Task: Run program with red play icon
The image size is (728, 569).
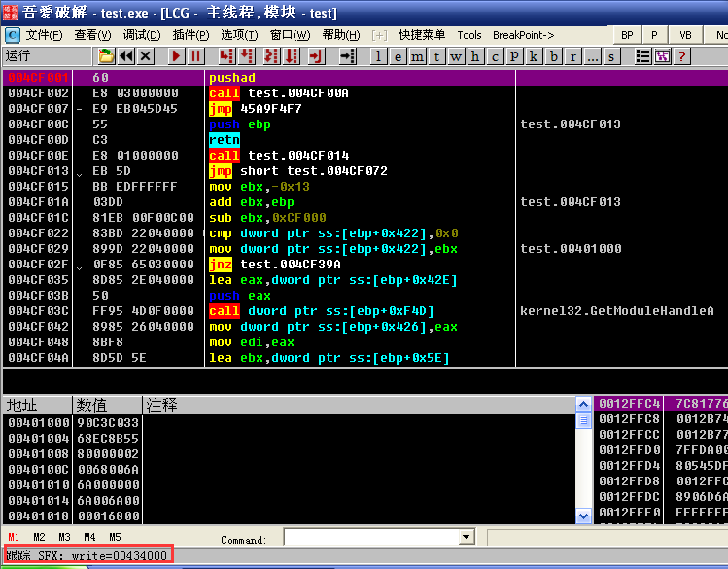Action: (x=176, y=56)
